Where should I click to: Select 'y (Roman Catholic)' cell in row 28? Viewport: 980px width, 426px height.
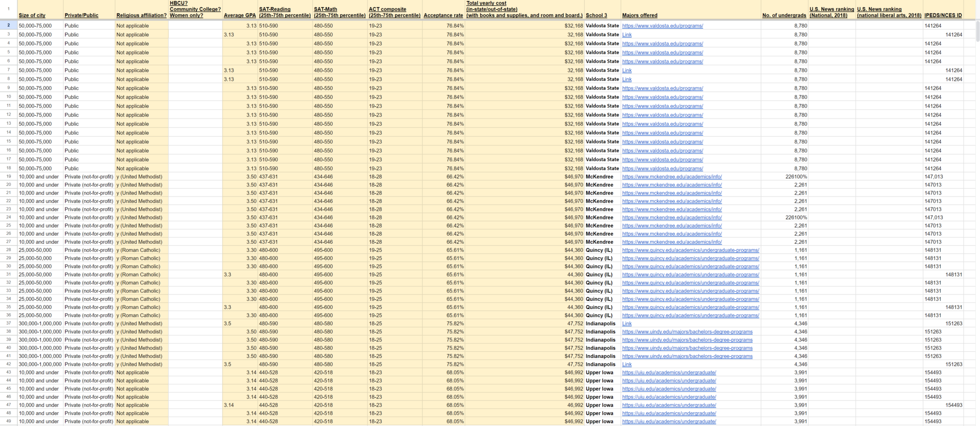(141, 250)
